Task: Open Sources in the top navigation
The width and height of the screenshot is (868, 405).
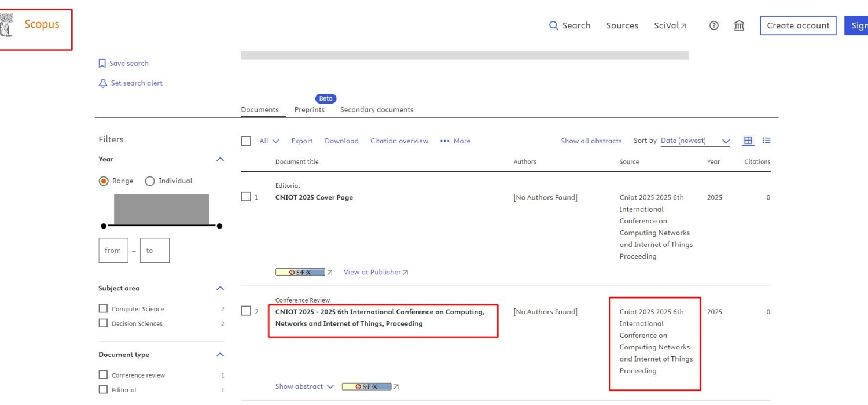Action: [622, 25]
